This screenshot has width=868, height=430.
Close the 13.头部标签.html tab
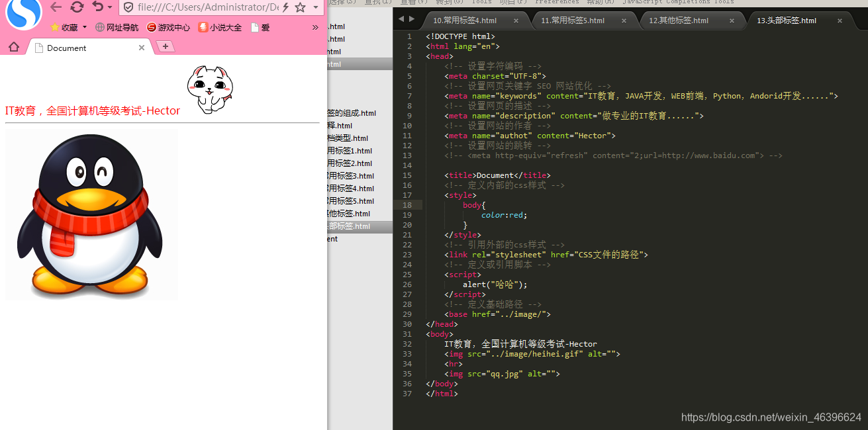840,21
